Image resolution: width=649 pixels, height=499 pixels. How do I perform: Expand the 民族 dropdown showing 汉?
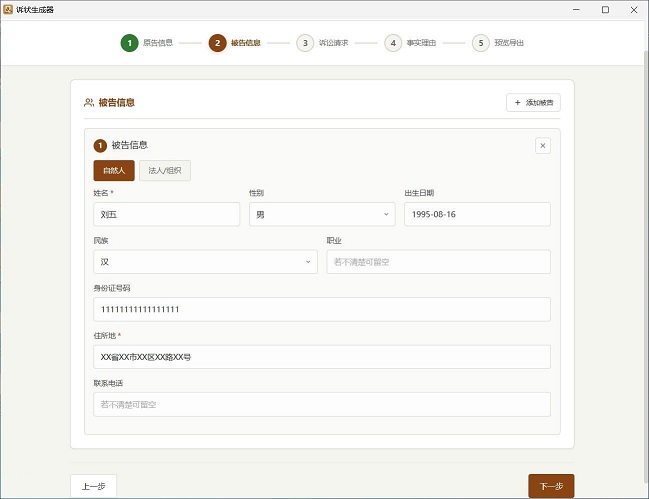(x=205, y=262)
